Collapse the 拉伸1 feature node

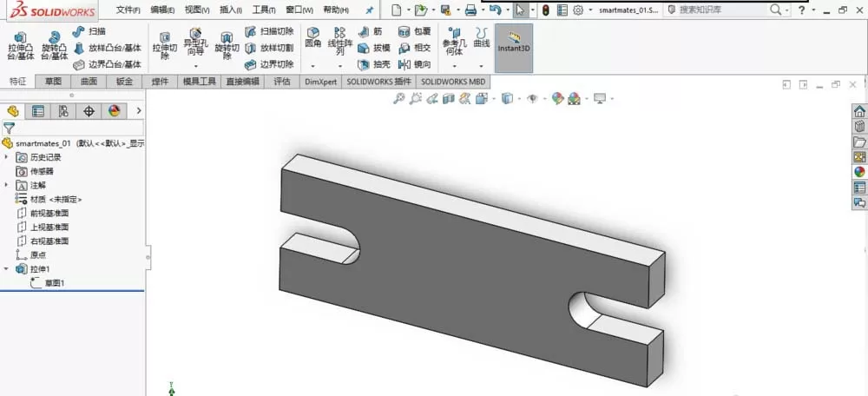click(x=7, y=268)
